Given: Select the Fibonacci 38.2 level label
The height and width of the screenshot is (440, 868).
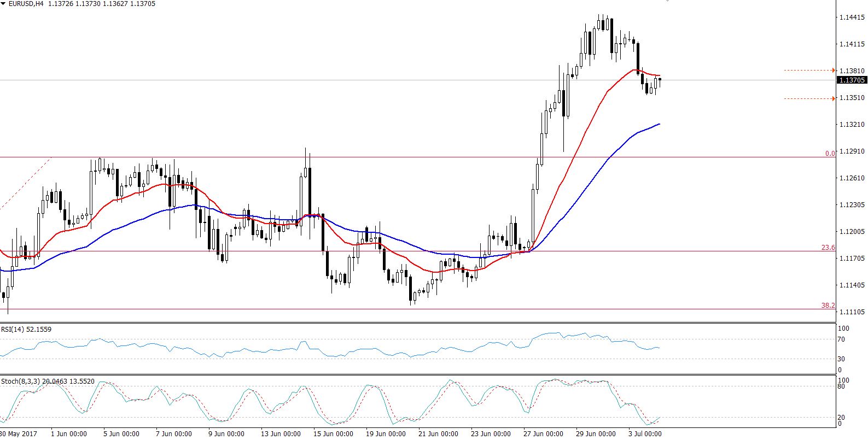Looking at the screenshot, I should (828, 306).
